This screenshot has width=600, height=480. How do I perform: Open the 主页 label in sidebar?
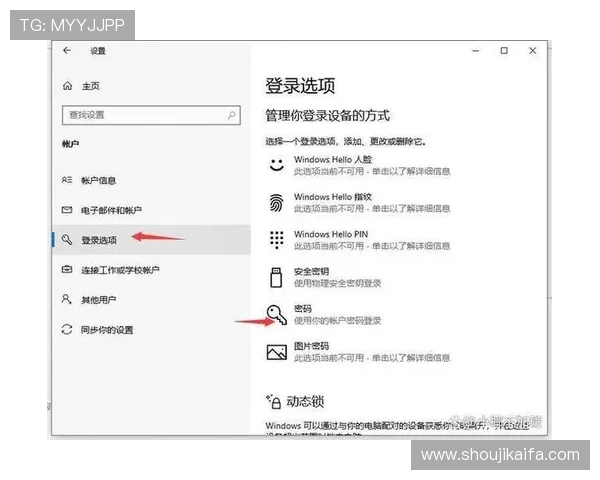(91, 86)
